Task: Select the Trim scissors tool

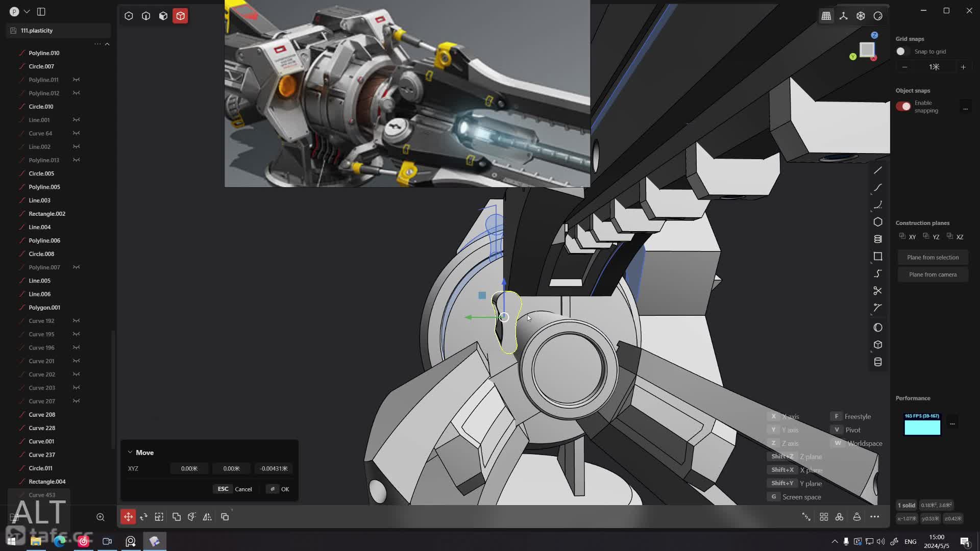Action: point(878,291)
